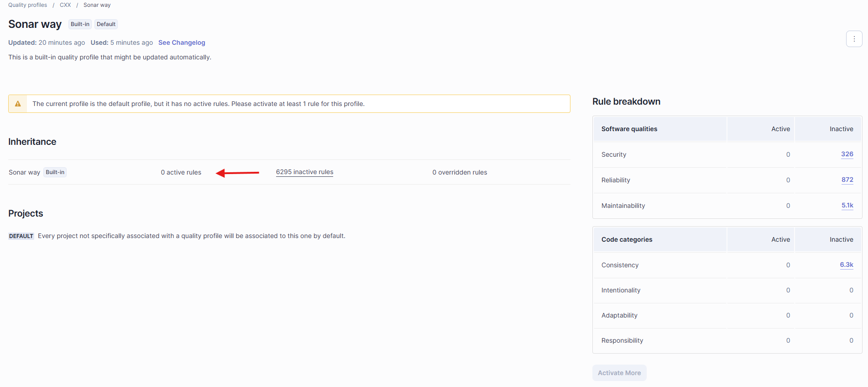Select the Security row label

tap(614, 154)
